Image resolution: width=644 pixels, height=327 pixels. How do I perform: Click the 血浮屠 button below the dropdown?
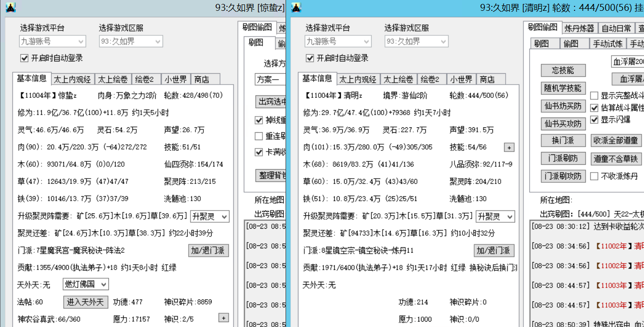(x=628, y=79)
